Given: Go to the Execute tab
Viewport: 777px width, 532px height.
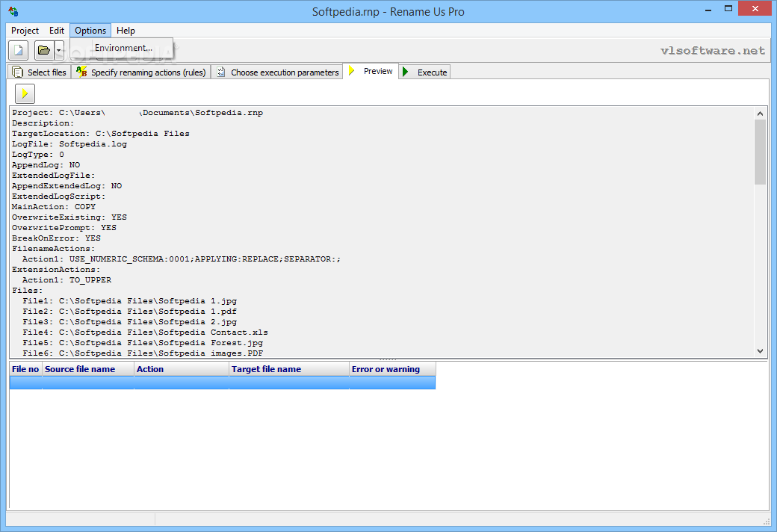Looking at the screenshot, I should coord(424,72).
